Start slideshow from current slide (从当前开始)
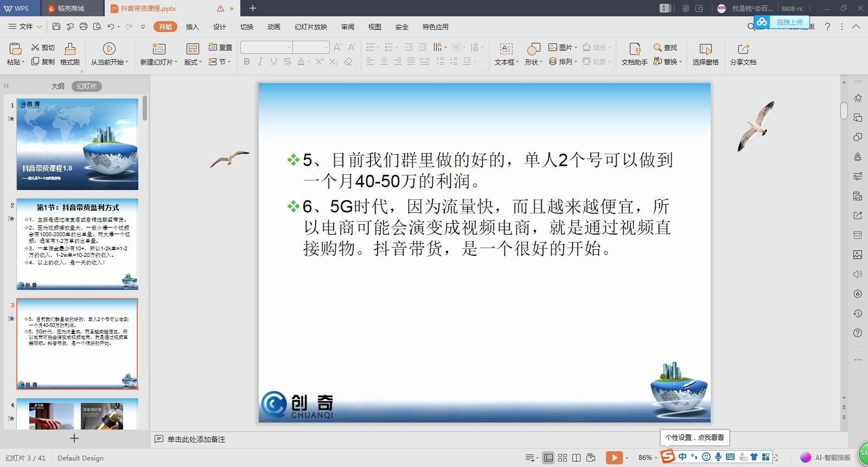This screenshot has width=868, height=467. click(x=109, y=48)
